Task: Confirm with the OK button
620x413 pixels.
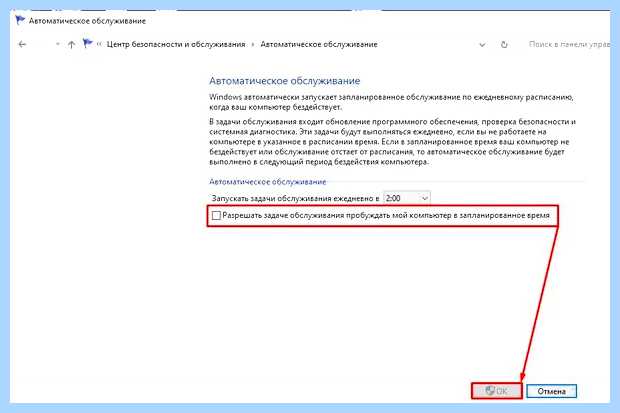Action: click(x=497, y=391)
